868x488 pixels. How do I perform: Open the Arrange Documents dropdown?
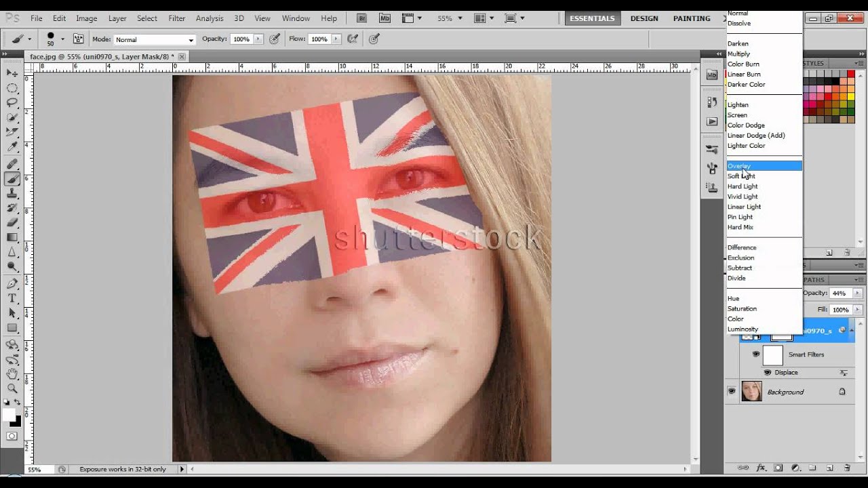[483, 18]
